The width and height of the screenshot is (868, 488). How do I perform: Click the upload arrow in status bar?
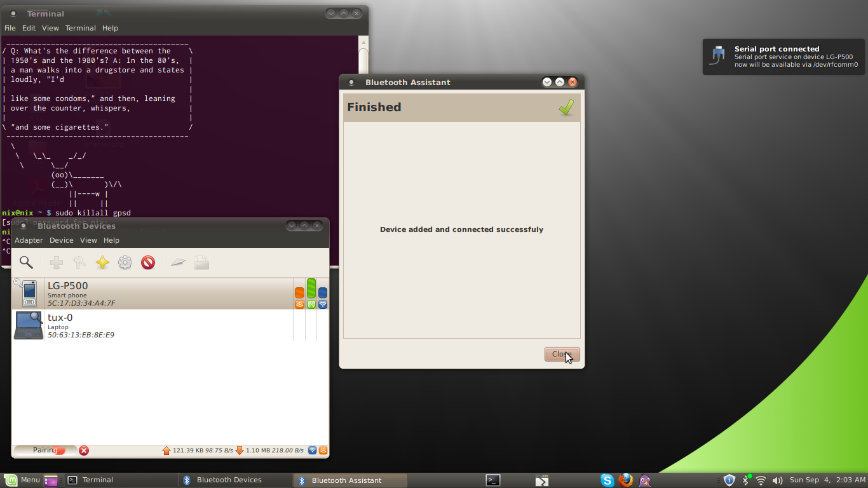pos(166,451)
